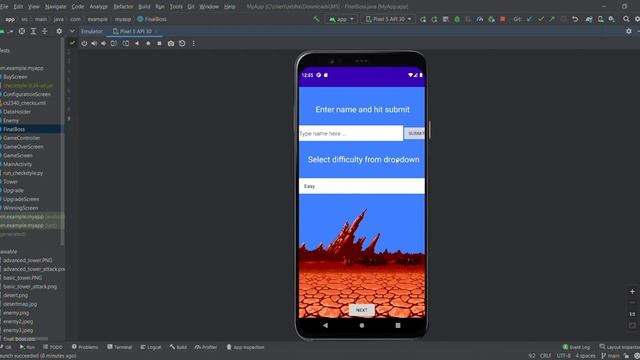The image size is (640, 360).
Task: Click the Debug app bug icon
Action: point(457,19)
